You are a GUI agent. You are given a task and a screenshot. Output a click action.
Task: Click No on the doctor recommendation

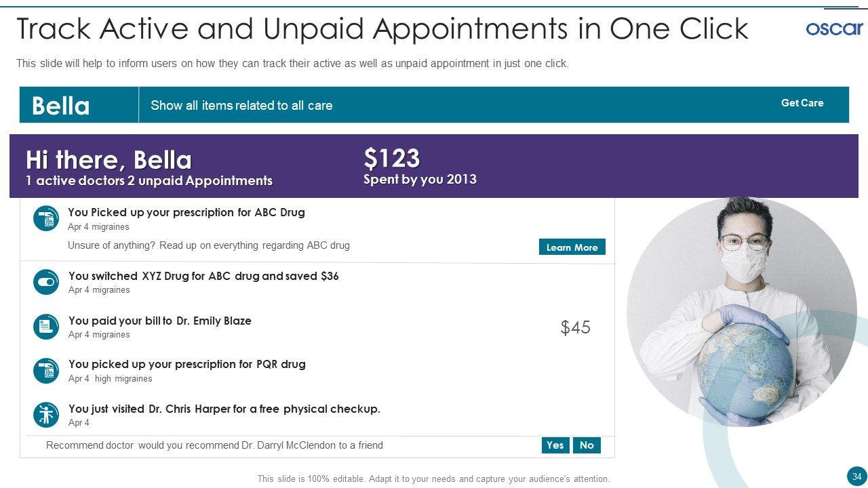tap(587, 445)
